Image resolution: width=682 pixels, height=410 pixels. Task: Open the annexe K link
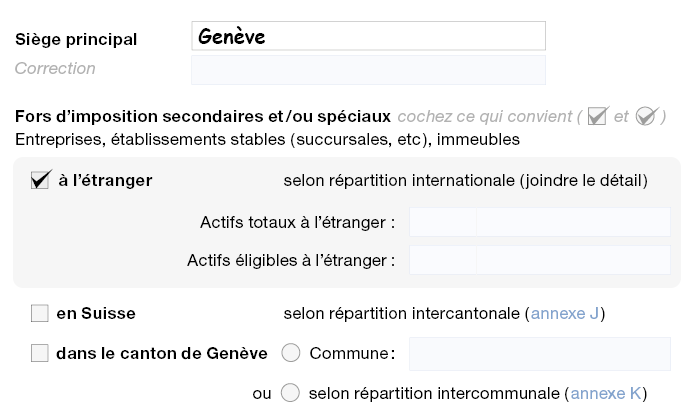606,393
